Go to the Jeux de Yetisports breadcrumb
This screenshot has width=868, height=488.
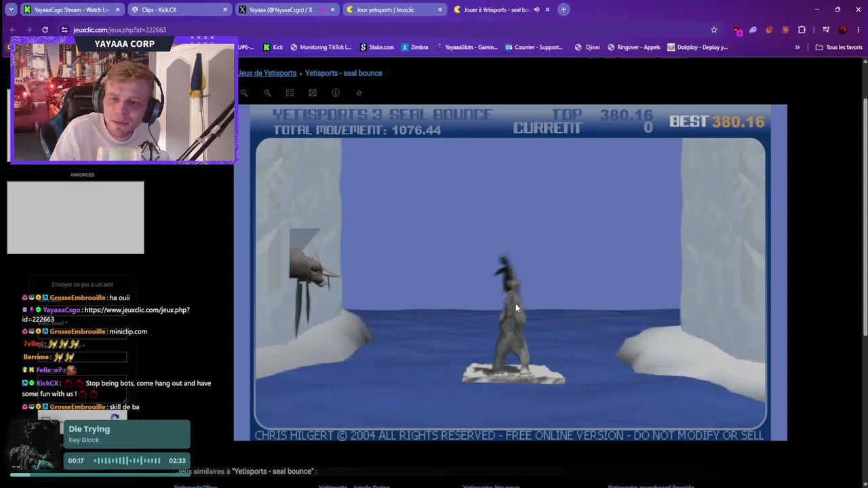pyautogui.click(x=267, y=73)
